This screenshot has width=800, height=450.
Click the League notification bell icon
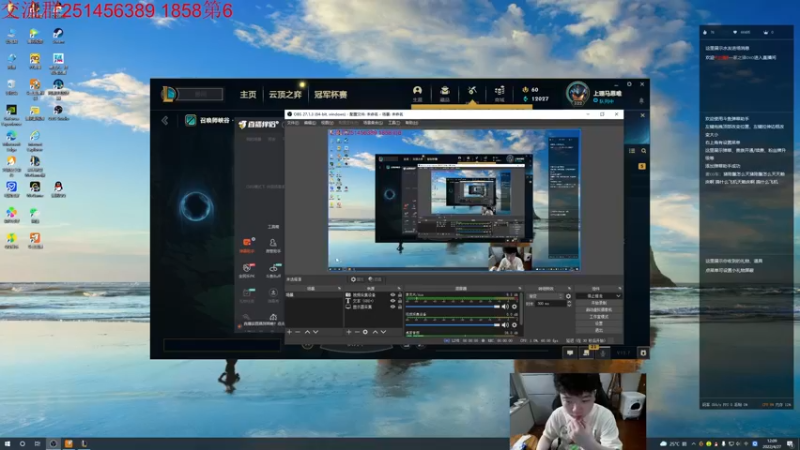(x=641, y=101)
